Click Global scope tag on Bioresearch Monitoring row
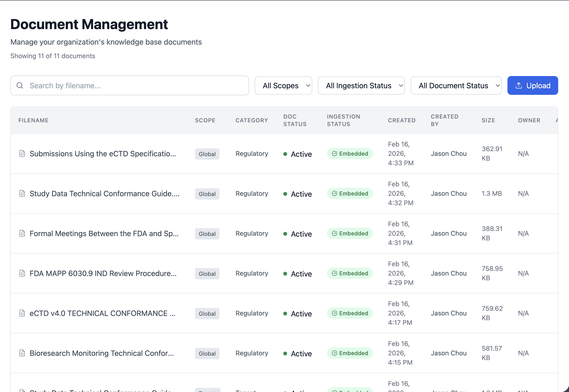 click(207, 354)
